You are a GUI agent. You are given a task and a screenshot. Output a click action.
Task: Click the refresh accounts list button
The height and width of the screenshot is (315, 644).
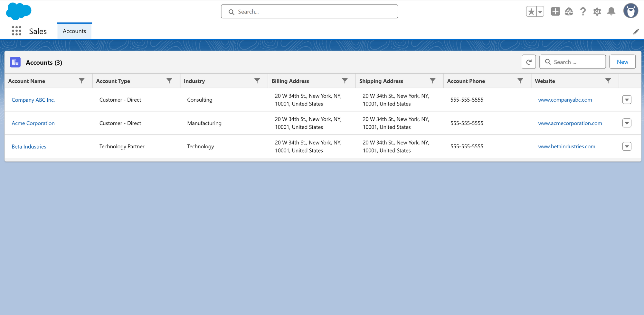(x=529, y=62)
